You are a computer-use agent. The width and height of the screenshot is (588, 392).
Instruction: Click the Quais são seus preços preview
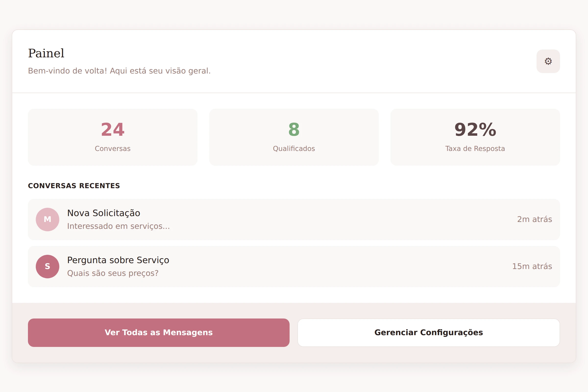click(x=113, y=273)
